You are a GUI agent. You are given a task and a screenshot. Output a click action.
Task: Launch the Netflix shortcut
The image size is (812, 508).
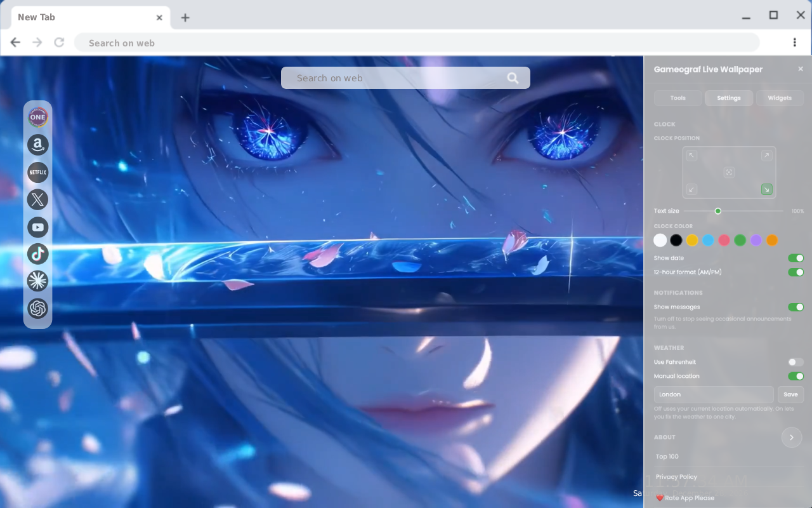point(38,172)
